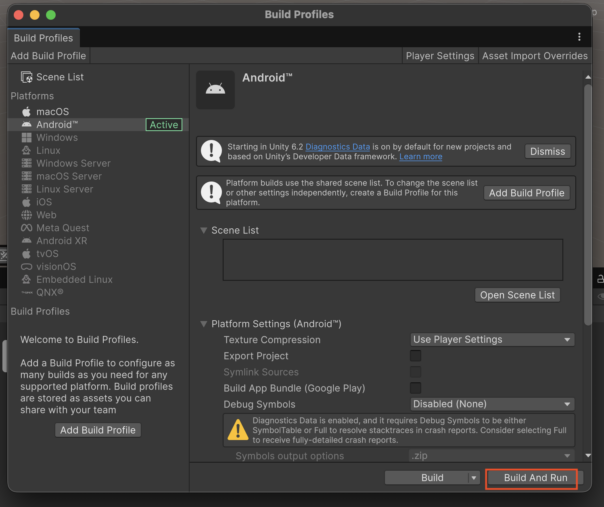
Task: Toggle Build App Bundle (Google Play) checkbox
Action: tap(415, 388)
